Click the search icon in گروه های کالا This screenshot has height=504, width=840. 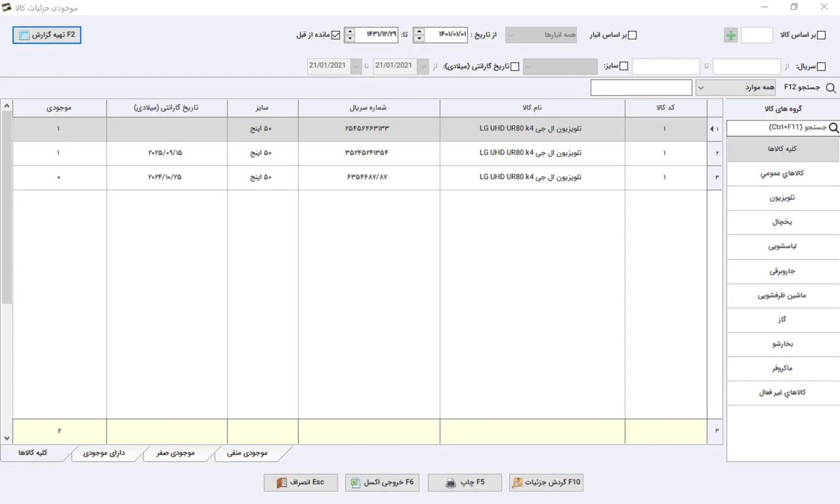point(833,129)
